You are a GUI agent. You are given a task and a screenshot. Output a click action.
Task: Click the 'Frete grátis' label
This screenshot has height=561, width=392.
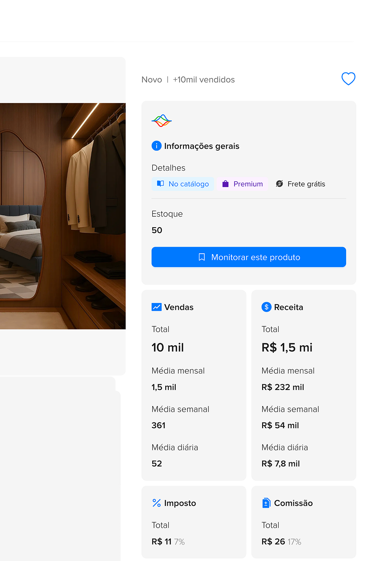click(x=306, y=184)
